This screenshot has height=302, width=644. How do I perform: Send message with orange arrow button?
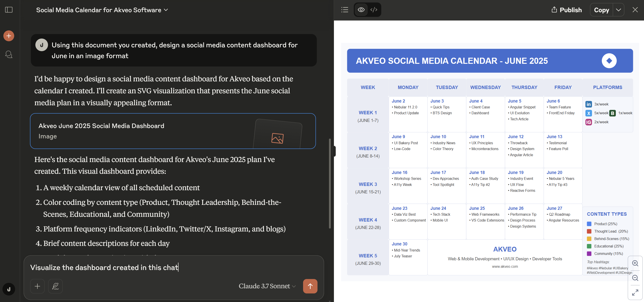coord(310,286)
